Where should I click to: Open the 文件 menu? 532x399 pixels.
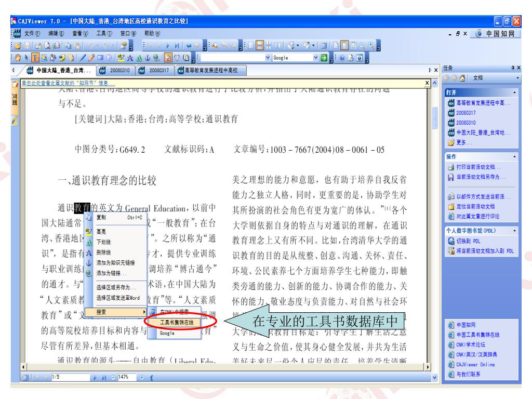[x=32, y=33]
